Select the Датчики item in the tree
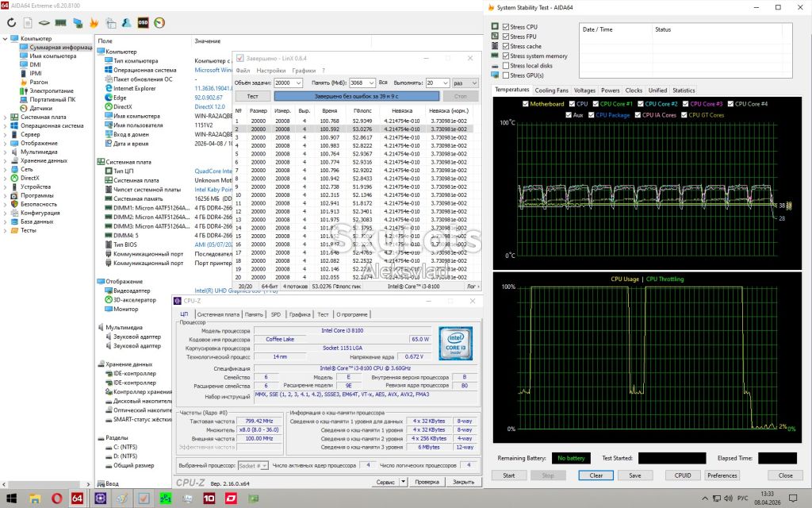 point(41,108)
